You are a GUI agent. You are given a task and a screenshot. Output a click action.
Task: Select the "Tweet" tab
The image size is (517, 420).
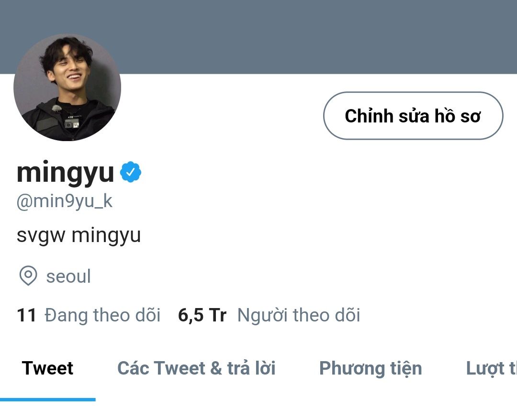(x=47, y=368)
